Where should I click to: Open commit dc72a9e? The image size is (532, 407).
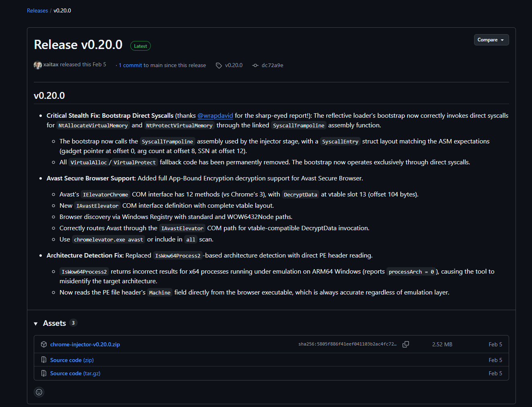coord(272,65)
